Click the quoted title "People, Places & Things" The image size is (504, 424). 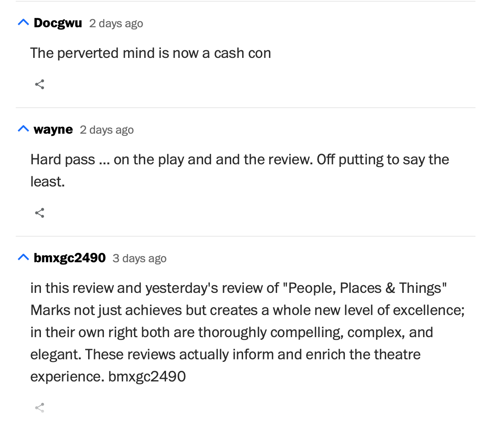pos(365,288)
